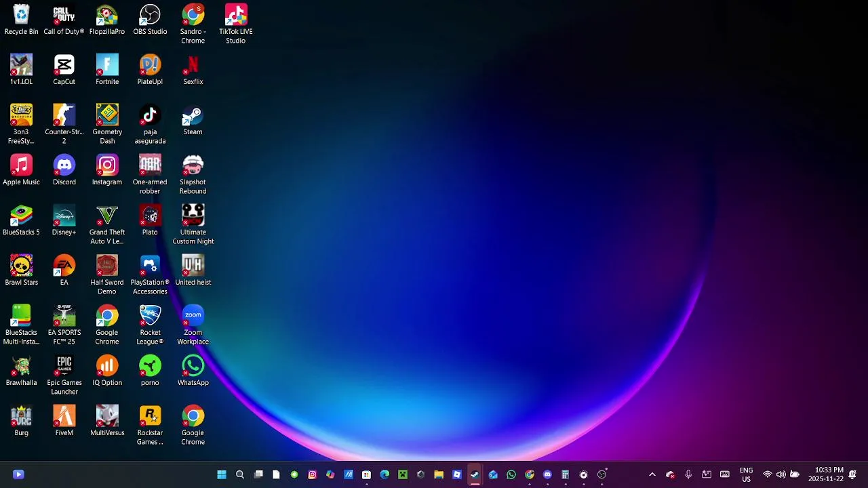Screen dimensions: 868x488
Task: Launch Microsoft Edge from the taskbar
Action: [x=384, y=474]
